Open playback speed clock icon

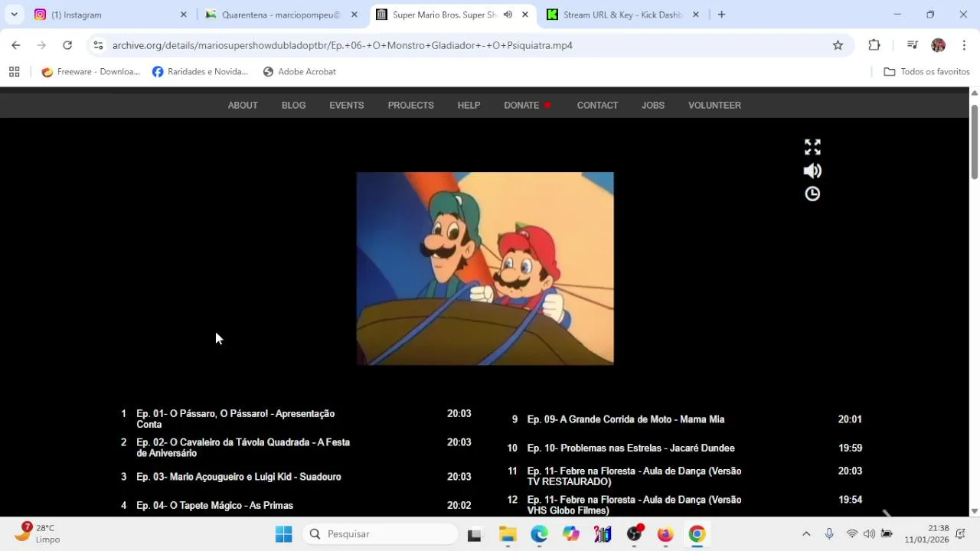coord(812,194)
